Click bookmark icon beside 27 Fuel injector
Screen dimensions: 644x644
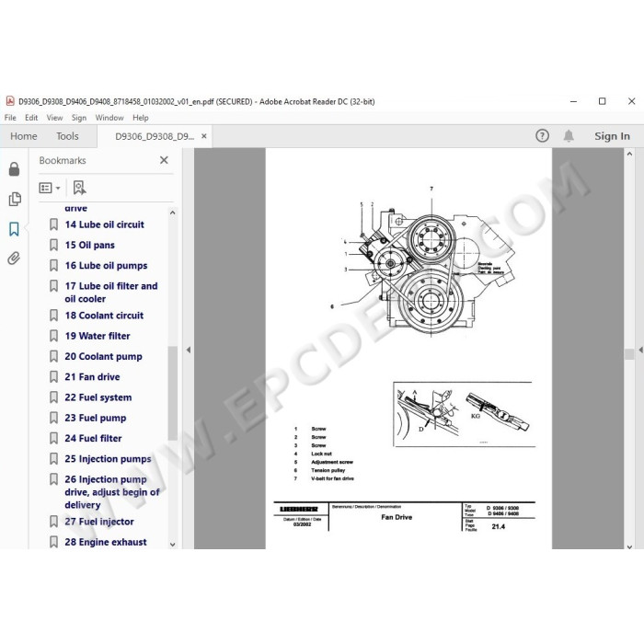(53, 522)
